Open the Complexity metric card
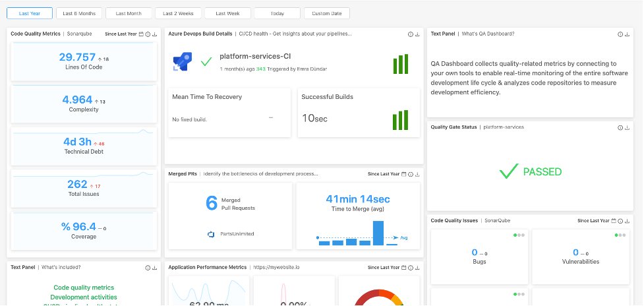The width and height of the screenshot is (644, 306). [84, 104]
